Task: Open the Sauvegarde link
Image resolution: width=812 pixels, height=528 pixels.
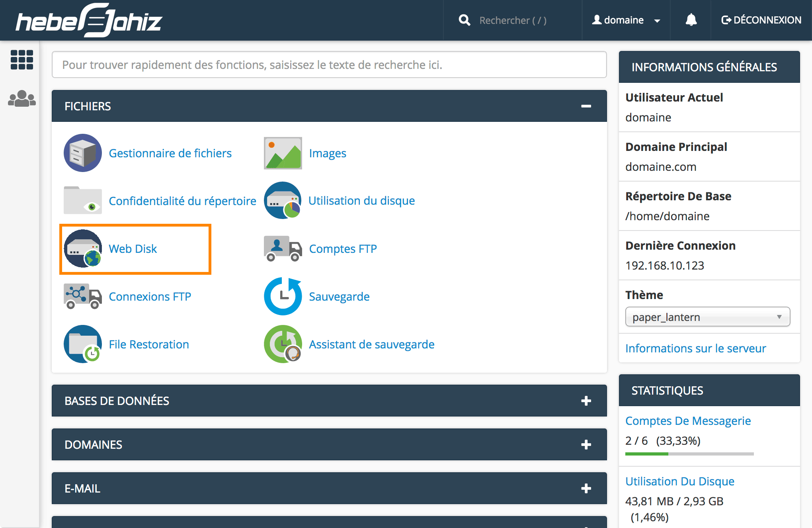Action: pos(340,297)
